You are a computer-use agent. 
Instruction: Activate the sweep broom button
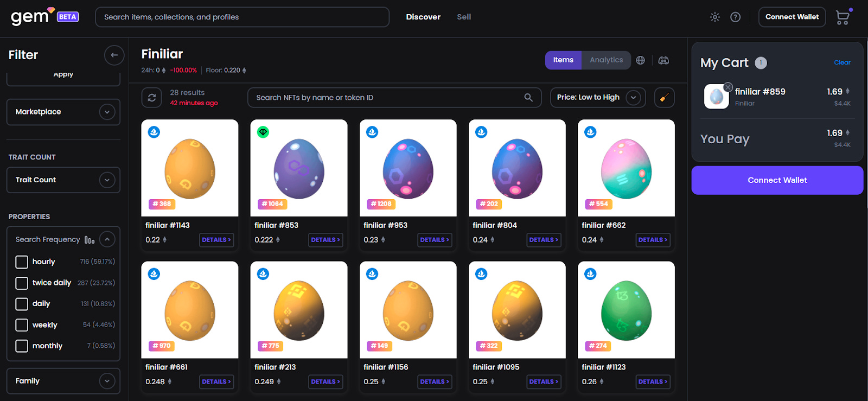(664, 98)
